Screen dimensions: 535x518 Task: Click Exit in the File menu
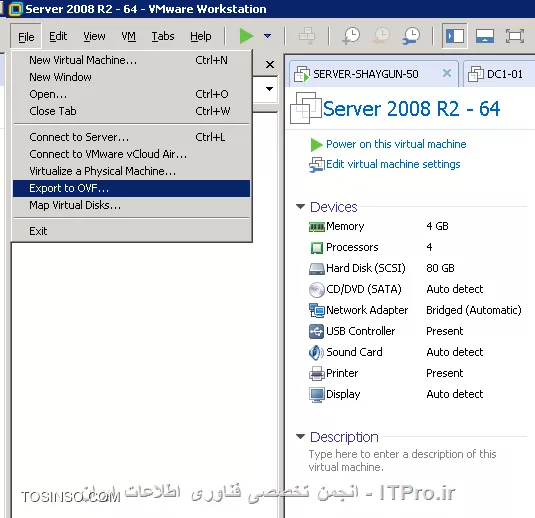click(131, 231)
